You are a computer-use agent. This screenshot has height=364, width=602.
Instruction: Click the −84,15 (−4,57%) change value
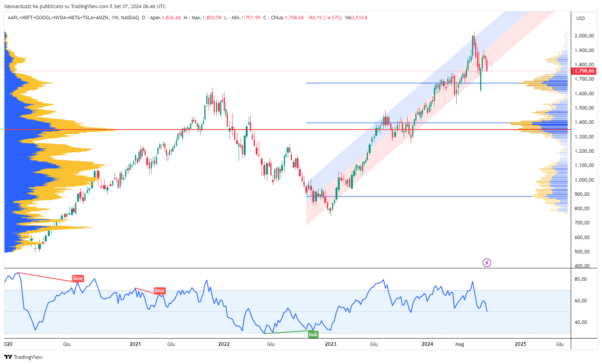(x=324, y=18)
